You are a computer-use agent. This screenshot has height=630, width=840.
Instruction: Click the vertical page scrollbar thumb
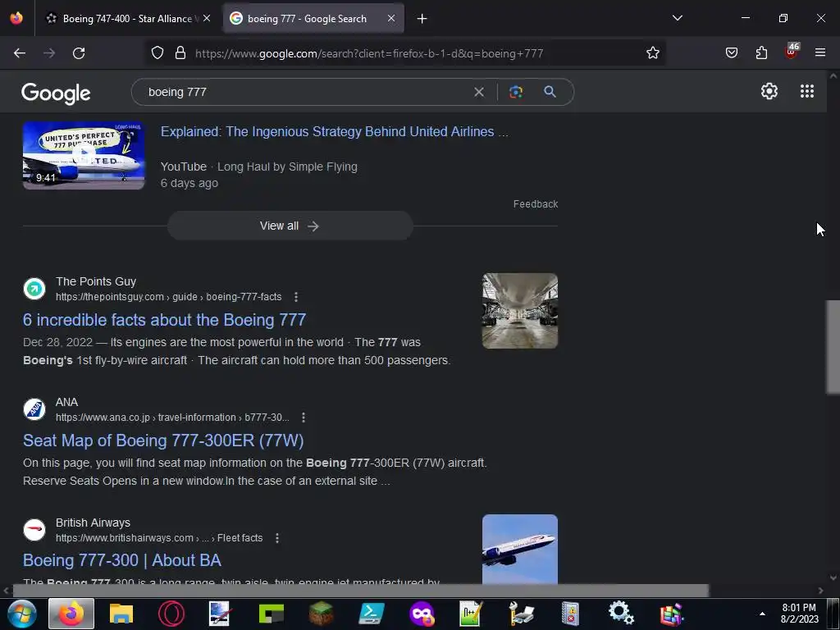click(833, 347)
